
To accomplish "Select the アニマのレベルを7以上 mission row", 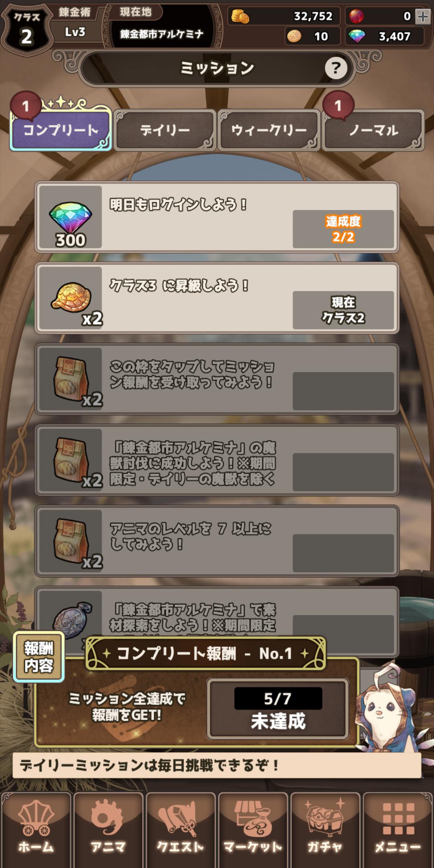I will 217,540.
